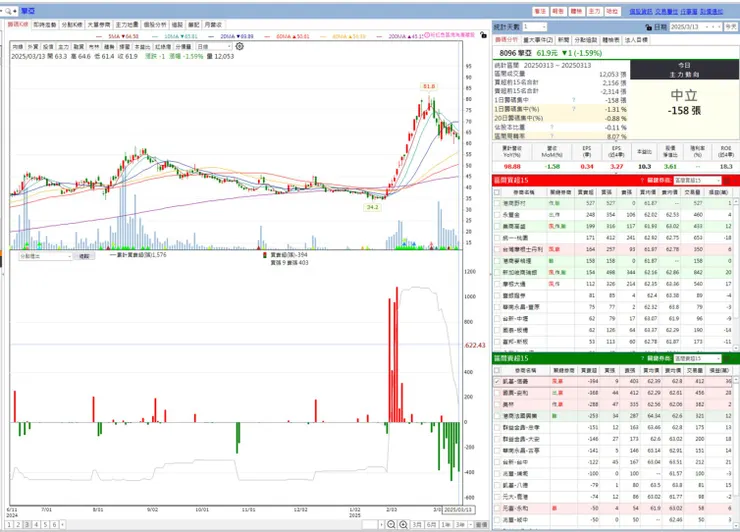Open the search dropdown arrow at top left

pos(15,11)
